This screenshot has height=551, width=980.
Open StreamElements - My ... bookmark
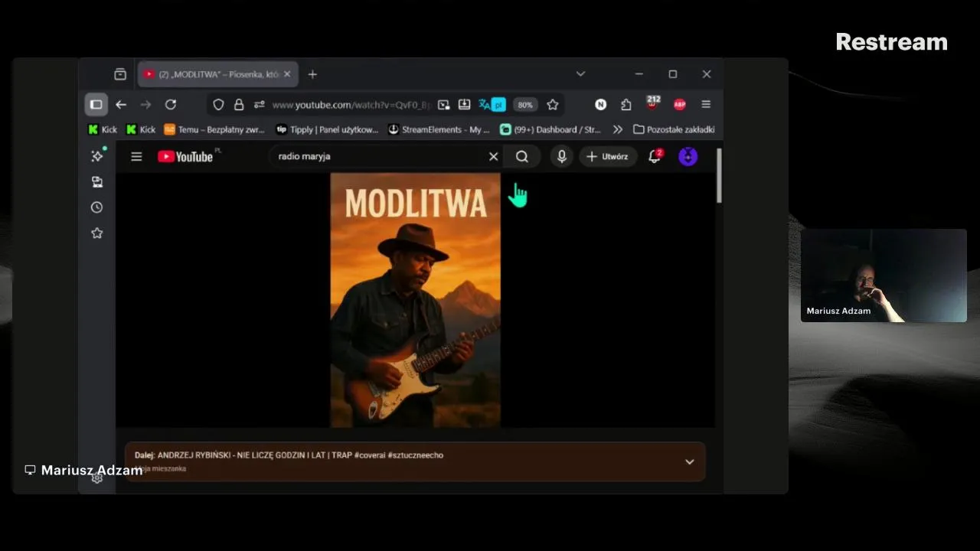click(439, 129)
